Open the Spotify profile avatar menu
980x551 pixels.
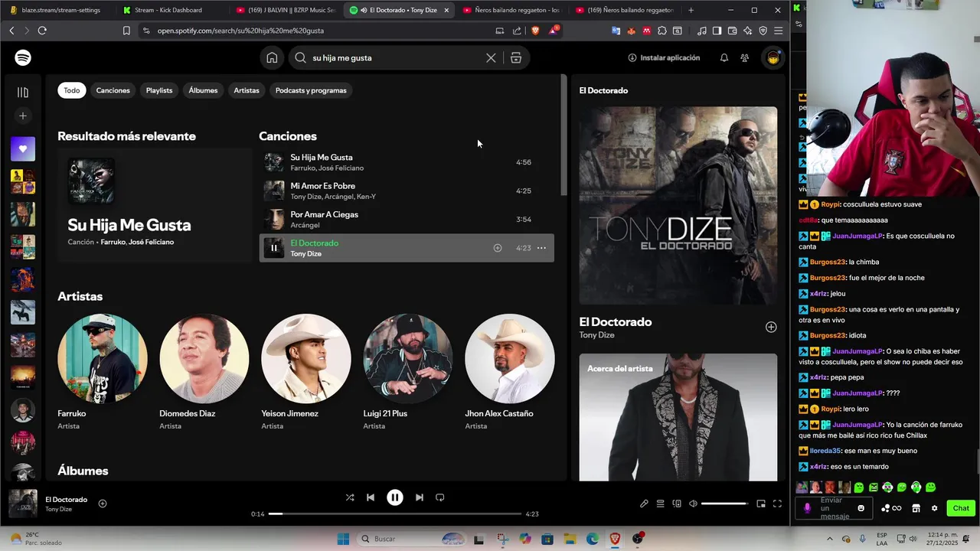tap(773, 58)
